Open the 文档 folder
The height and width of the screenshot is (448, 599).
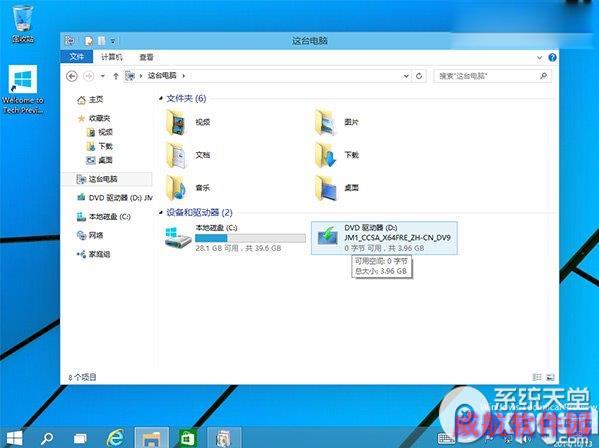189,155
